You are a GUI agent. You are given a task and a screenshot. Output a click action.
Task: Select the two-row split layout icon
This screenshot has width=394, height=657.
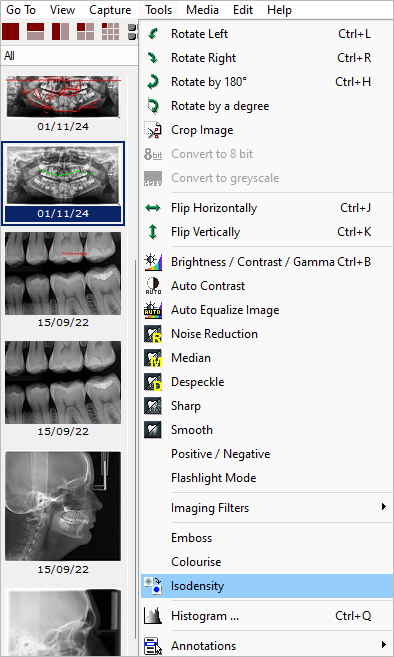36,31
